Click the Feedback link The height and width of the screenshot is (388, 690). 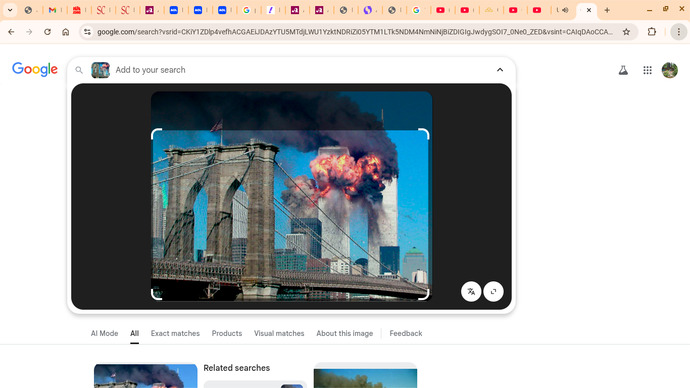406,333
